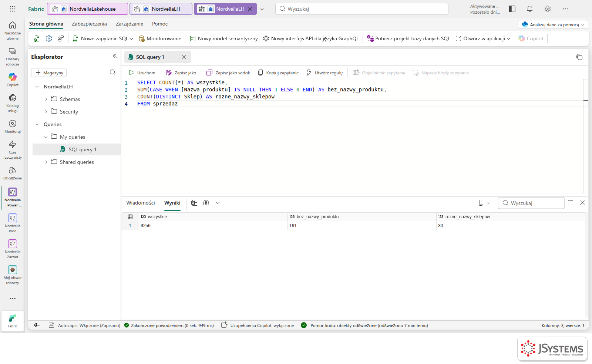The height and width of the screenshot is (364, 592).
Task: Click binoculars explore icon in results
Action: [206, 203]
